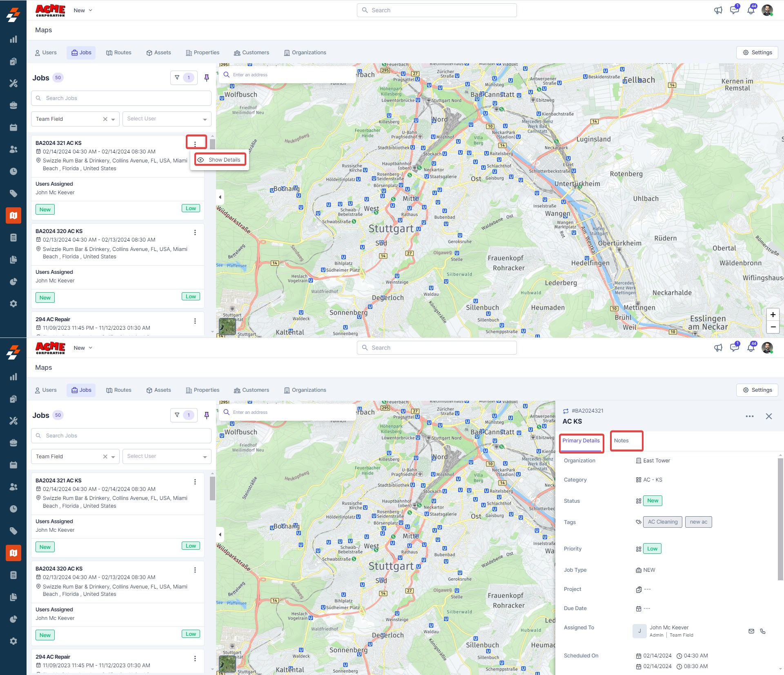Viewport: 784px width, 675px height.
Task: Open the chat messages icon in header
Action: tap(734, 10)
